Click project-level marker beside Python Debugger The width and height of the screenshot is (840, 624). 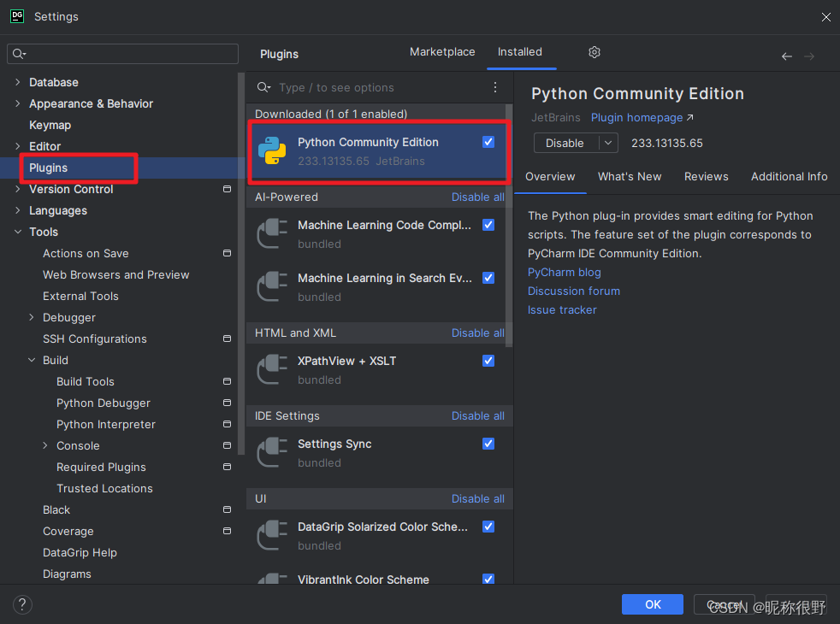(228, 403)
